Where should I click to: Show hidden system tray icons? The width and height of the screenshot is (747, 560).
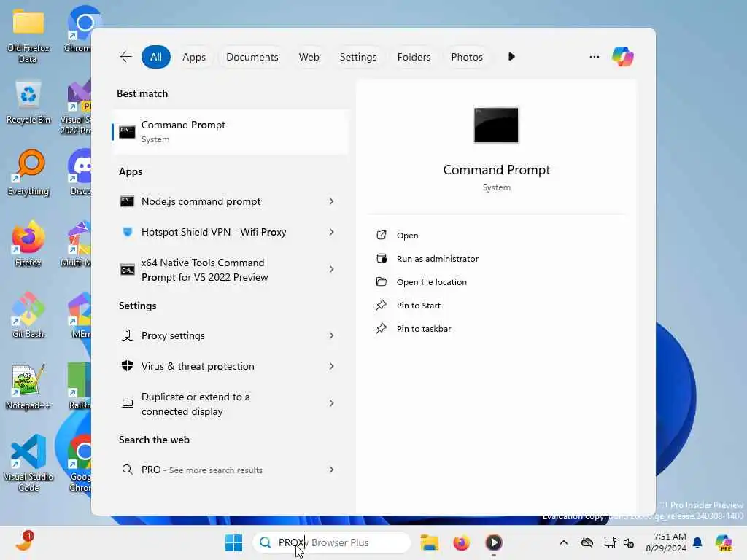tap(564, 542)
